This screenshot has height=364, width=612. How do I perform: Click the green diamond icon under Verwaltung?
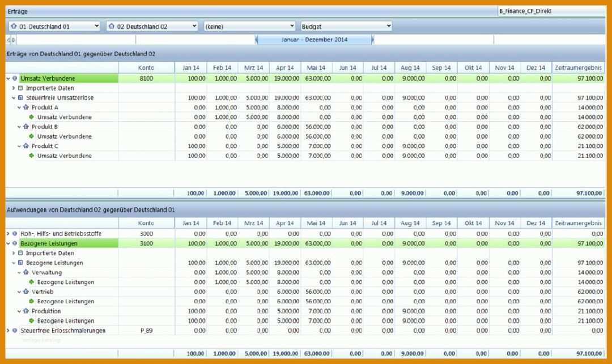[x=32, y=282]
